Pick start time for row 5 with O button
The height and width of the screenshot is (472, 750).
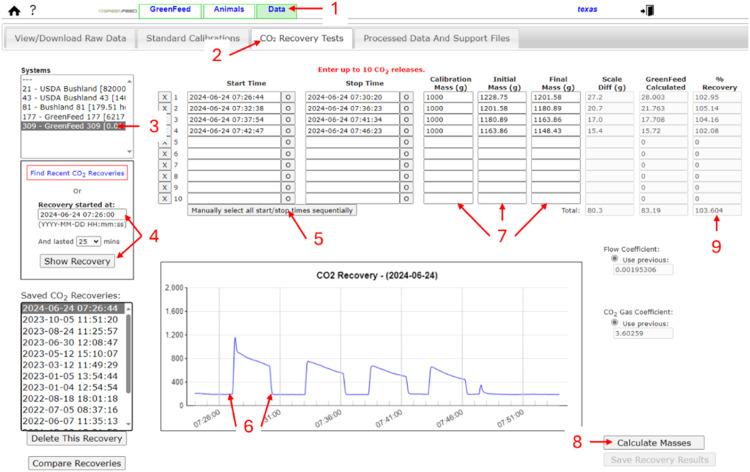(288, 142)
